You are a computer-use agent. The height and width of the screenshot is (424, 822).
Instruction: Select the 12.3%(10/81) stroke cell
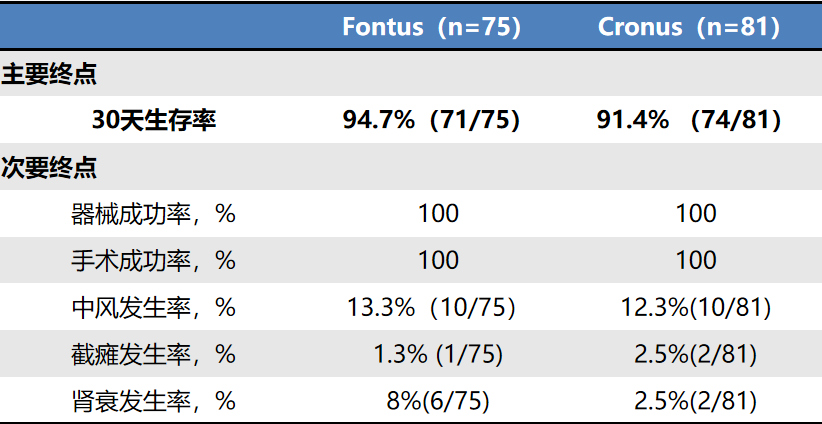click(696, 307)
